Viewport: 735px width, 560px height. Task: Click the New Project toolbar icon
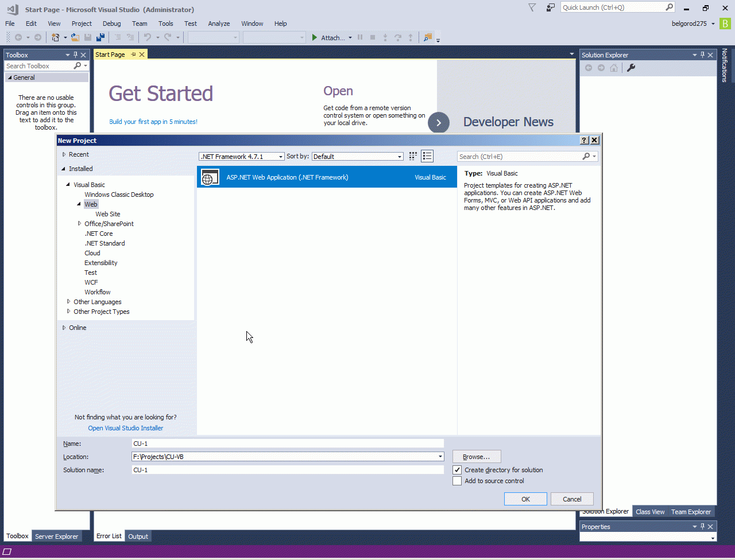click(55, 38)
